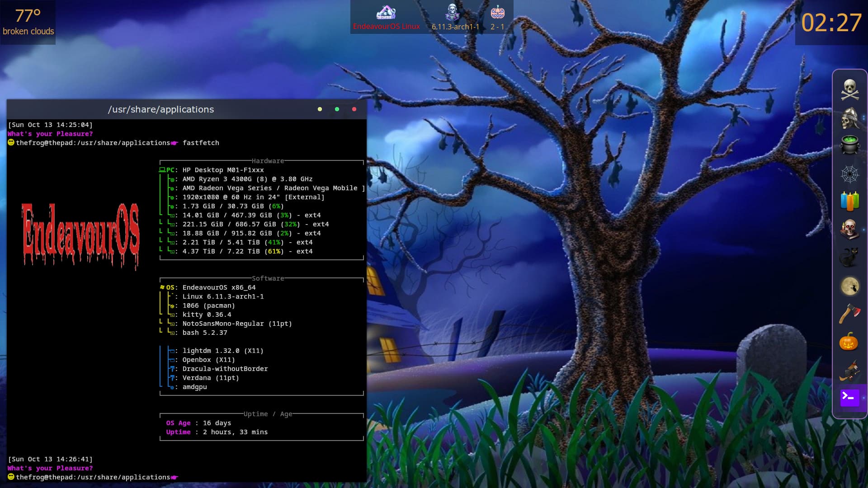Launch the bloody axe dock icon
Screen dimensions: 868x488
pyautogui.click(x=849, y=314)
